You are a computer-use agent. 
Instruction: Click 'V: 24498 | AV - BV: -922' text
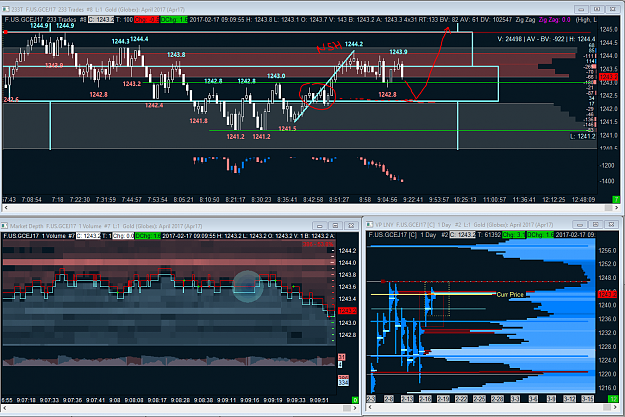531,39
